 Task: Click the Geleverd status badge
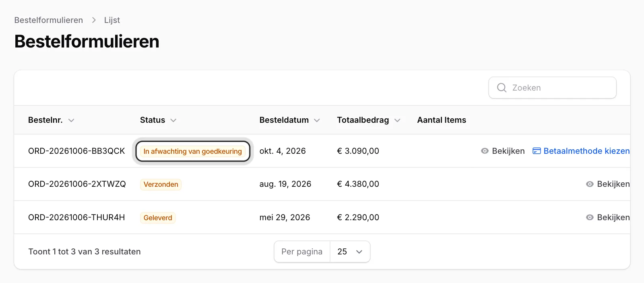158,218
